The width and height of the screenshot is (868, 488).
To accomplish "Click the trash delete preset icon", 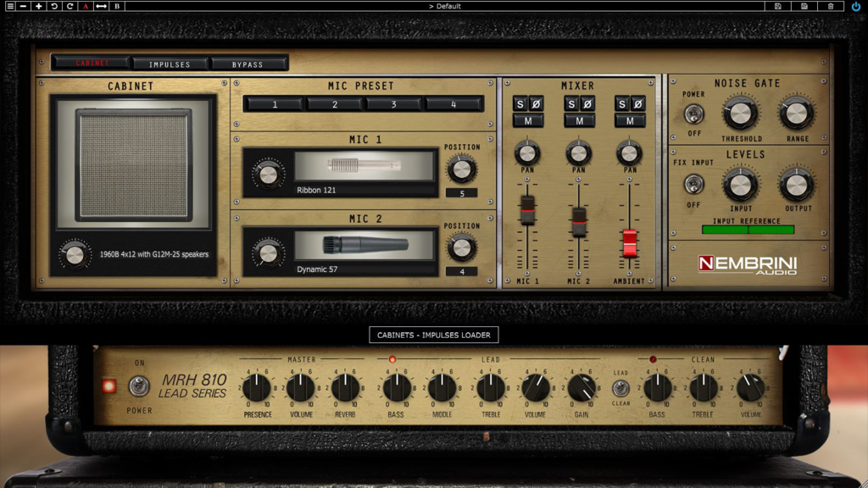I will pyautogui.click(x=831, y=6).
